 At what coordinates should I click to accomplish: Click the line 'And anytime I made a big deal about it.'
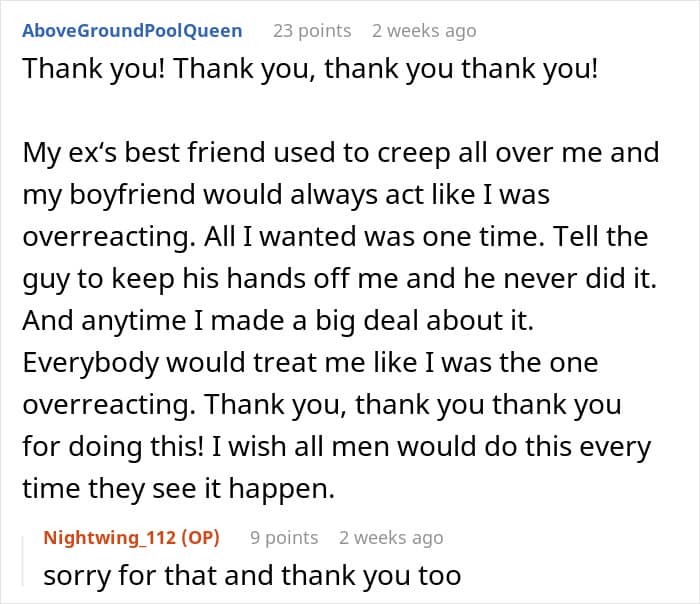(278, 320)
